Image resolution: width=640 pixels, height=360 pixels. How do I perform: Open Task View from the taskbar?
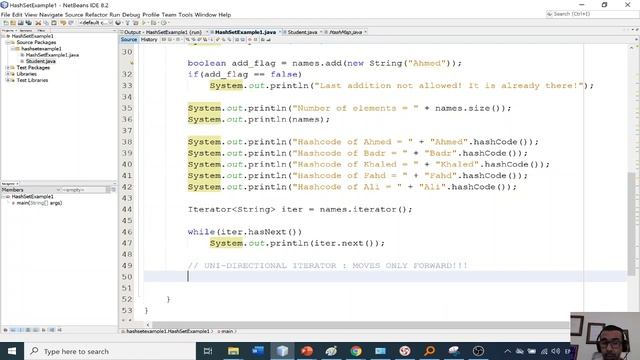208,351
